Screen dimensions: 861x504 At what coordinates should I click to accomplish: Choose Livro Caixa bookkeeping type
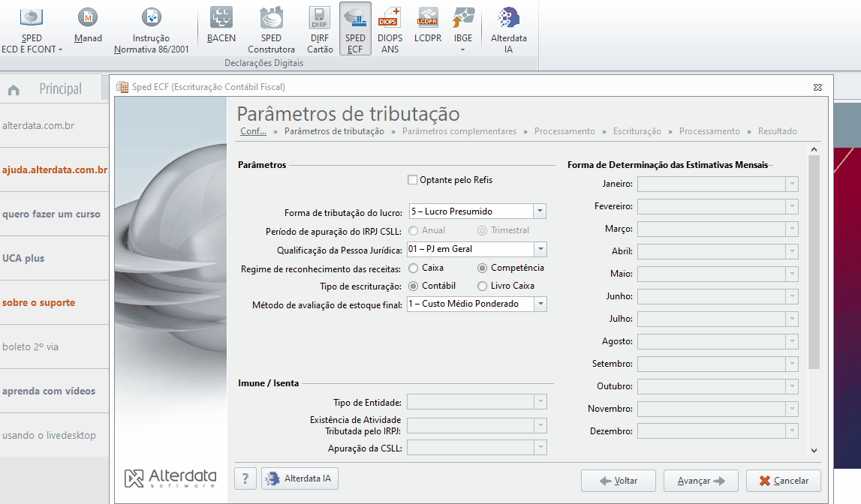point(483,286)
